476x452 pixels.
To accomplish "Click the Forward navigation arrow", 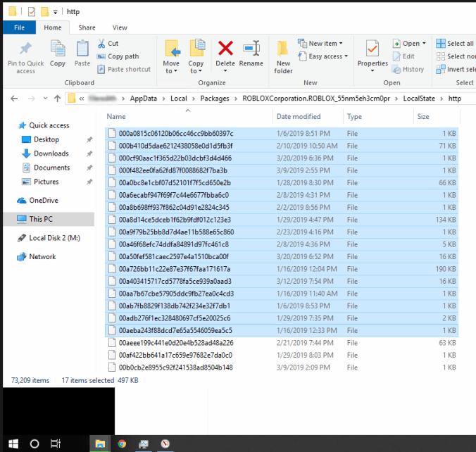I will [31, 99].
